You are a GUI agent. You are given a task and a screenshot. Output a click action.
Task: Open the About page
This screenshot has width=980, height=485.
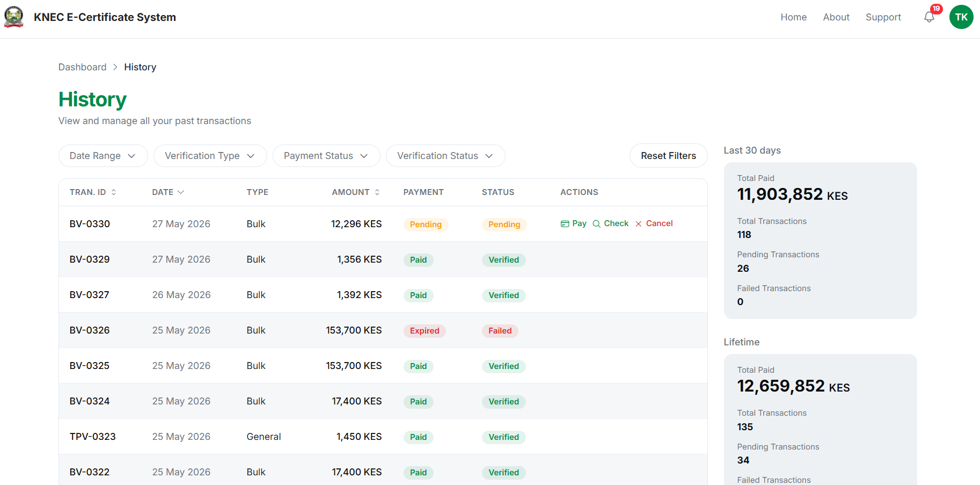pyautogui.click(x=836, y=17)
